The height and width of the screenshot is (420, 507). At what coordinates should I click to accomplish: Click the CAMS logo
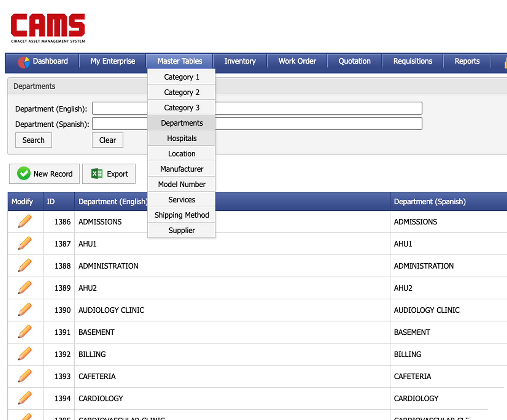point(48,28)
